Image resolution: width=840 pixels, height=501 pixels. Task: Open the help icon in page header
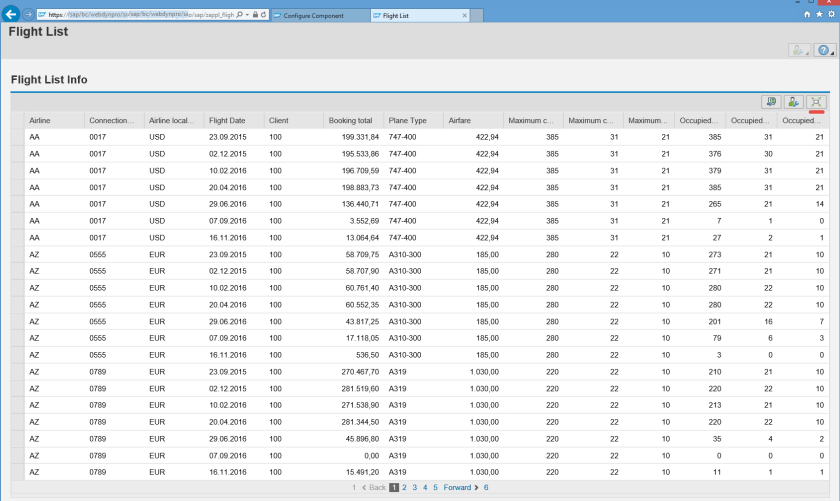coord(823,50)
